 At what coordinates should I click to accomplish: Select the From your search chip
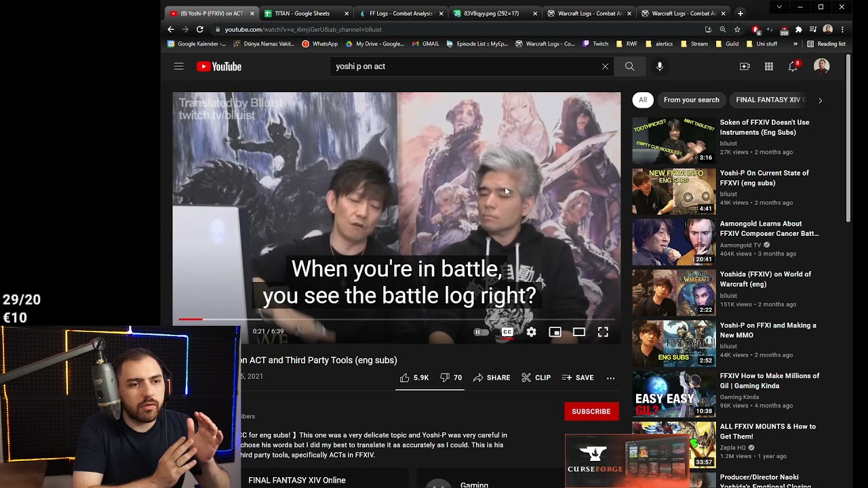click(691, 100)
